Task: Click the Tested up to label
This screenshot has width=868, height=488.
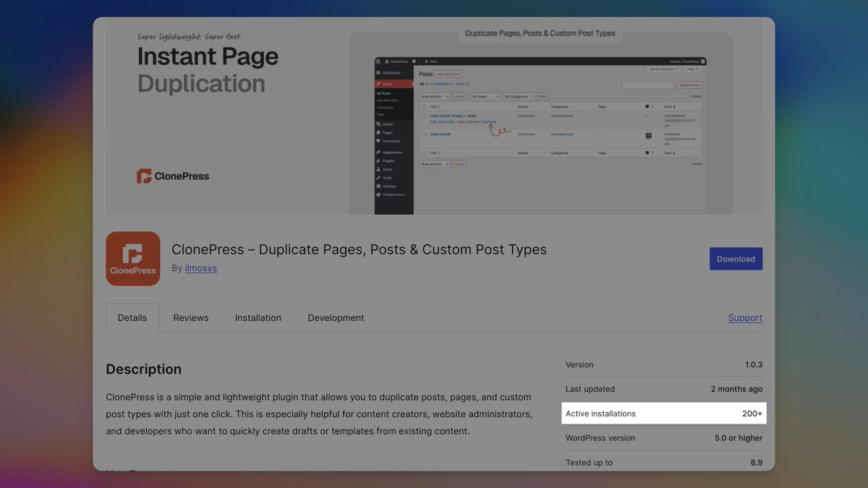Action: (x=589, y=463)
